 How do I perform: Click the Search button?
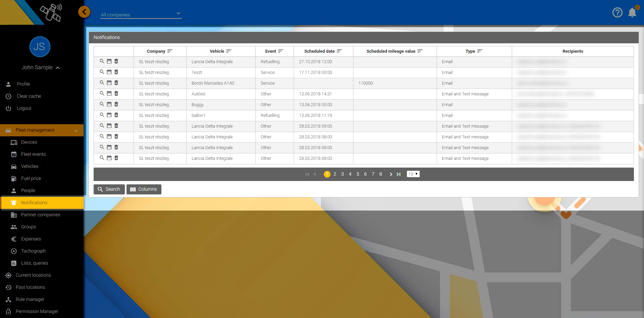pos(109,189)
